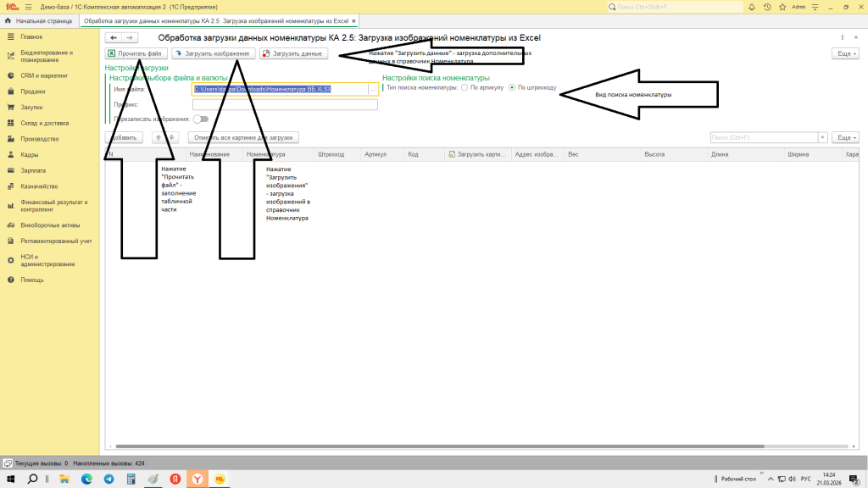Open the Главное section
The height and width of the screenshot is (488, 868).
point(31,36)
